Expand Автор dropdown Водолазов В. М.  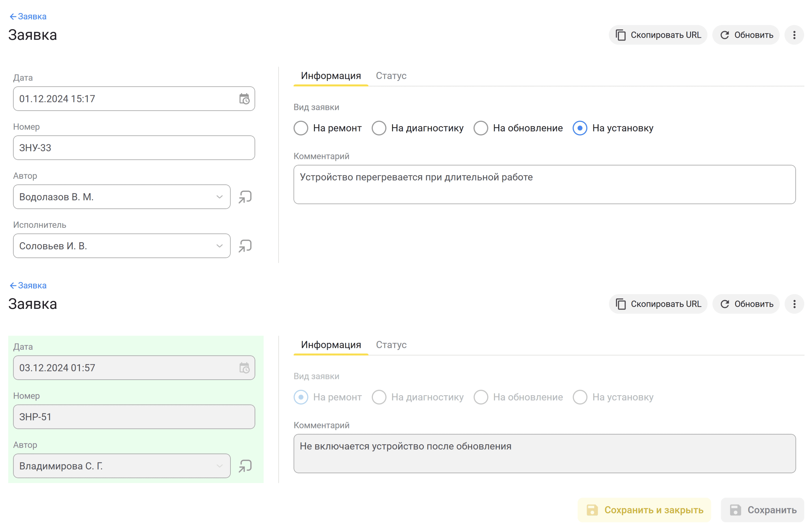pyautogui.click(x=219, y=197)
